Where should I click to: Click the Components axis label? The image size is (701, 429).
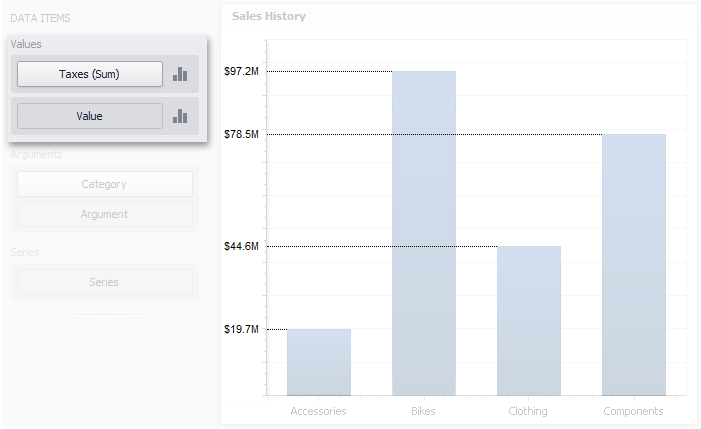(633, 411)
